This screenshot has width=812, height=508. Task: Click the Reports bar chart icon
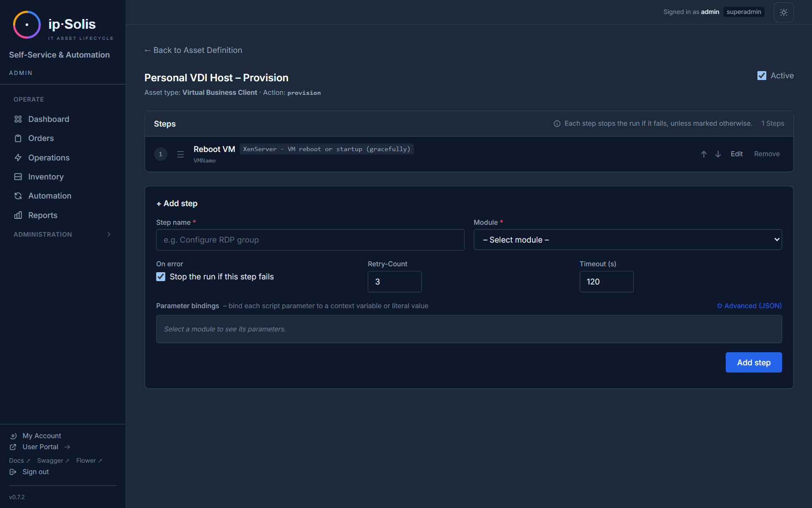click(x=18, y=215)
